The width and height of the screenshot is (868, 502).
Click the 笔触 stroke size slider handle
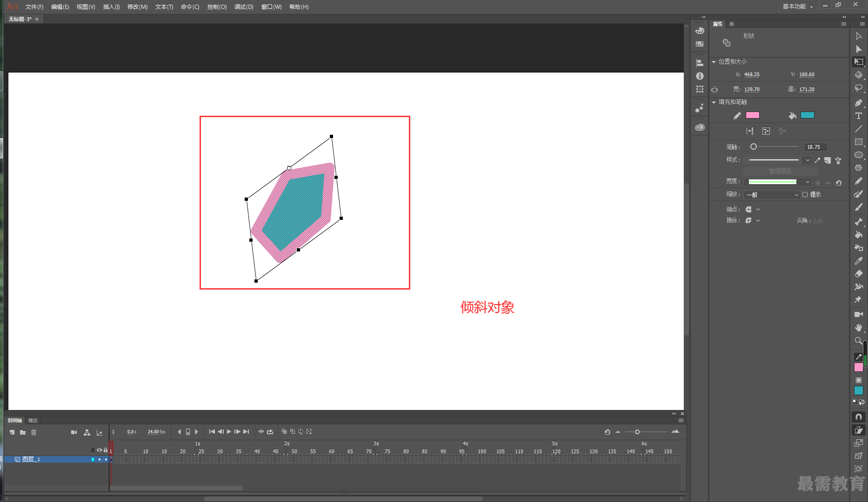pyautogui.click(x=754, y=147)
